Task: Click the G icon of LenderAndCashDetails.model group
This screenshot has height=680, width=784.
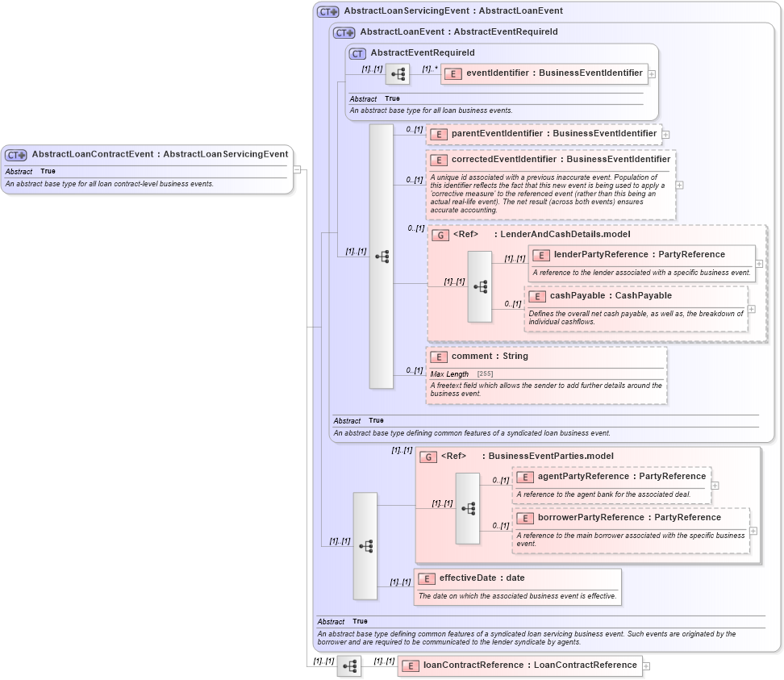Action: pyautogui.click(x=441, y=236)
